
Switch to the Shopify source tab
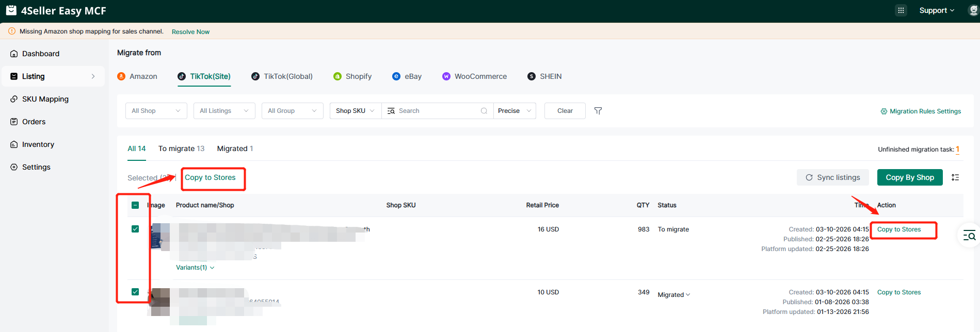click(x=352, y=76)
